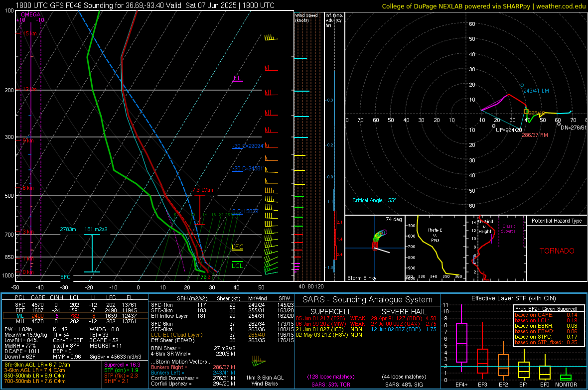Click the 'Theta-E v. Pres' label
Image resolution: width=588 pixels, height=390 pixels.
pos(435,235)
